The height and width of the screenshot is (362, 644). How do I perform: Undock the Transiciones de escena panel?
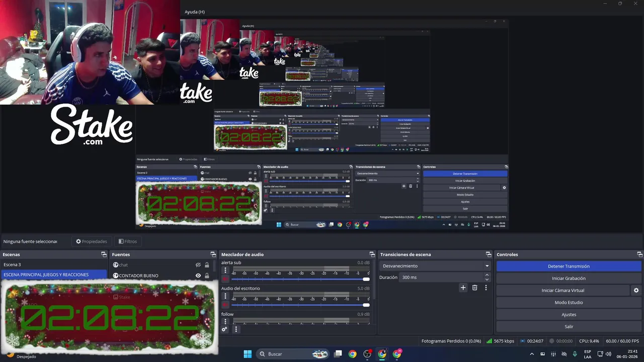point(488,254)
